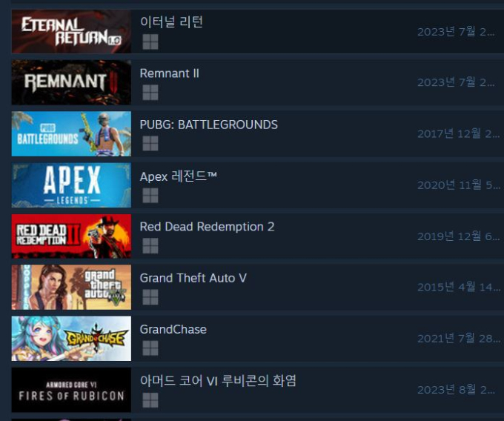
Task: Click the Windows icon under Apex 레전드
Action: (150, 196)
